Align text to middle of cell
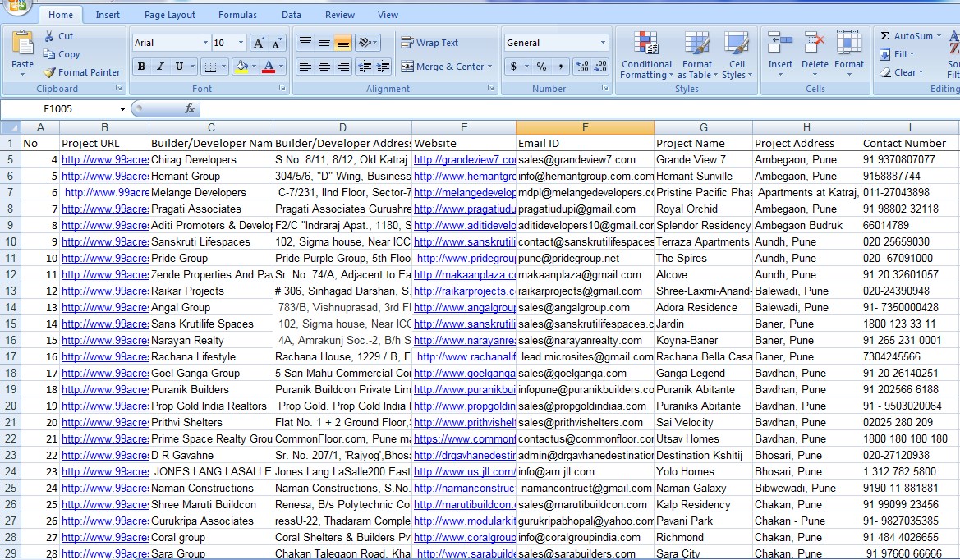Screen dimensions: 960x560 coord(324,43)
